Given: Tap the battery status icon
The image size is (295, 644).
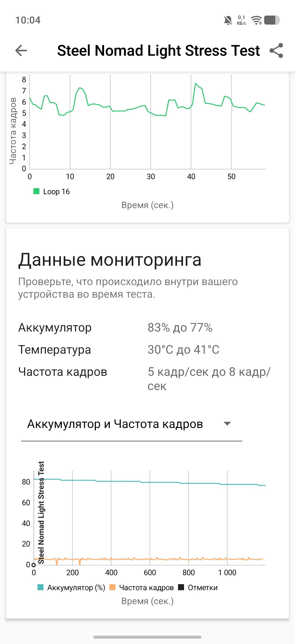Looking at the screenshot, I should click(x=272, y=20).
